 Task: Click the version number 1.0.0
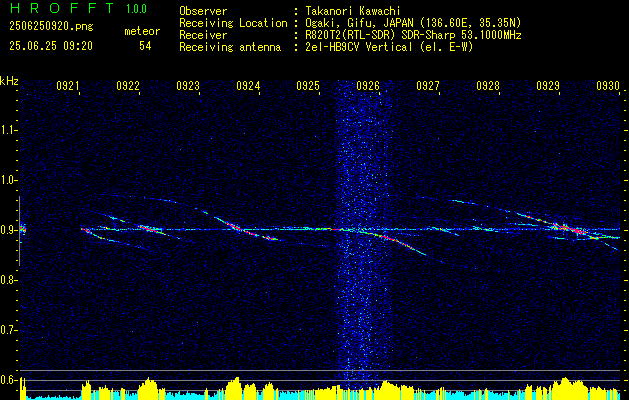(136, 8)
